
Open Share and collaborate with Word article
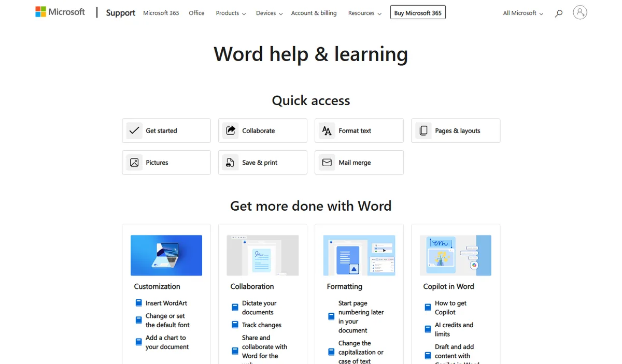(x=264, y=348)
